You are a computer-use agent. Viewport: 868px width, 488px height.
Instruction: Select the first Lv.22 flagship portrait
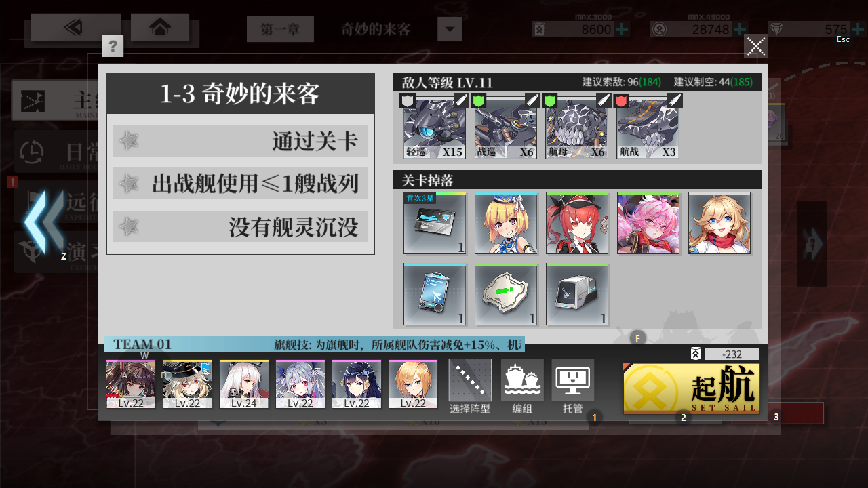coord(131,384)
